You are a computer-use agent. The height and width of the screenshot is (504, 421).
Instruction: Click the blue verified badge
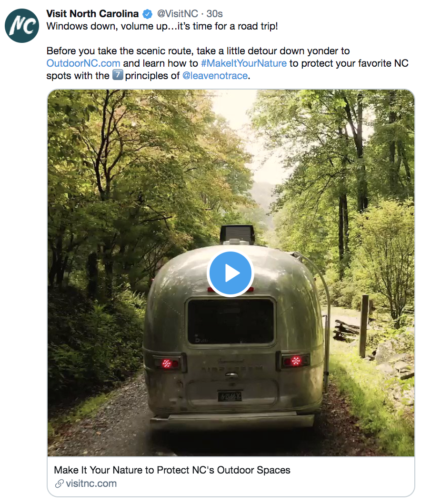tap(148, 14)
